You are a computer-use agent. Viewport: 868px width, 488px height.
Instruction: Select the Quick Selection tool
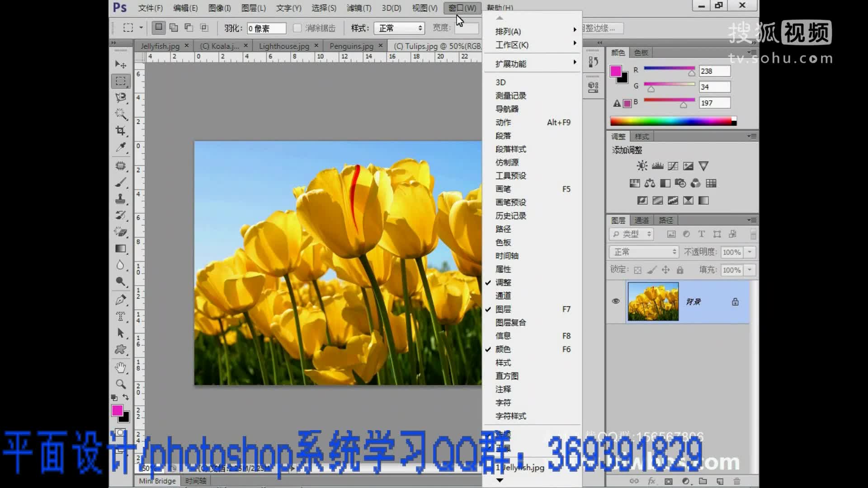coord(120,114)
